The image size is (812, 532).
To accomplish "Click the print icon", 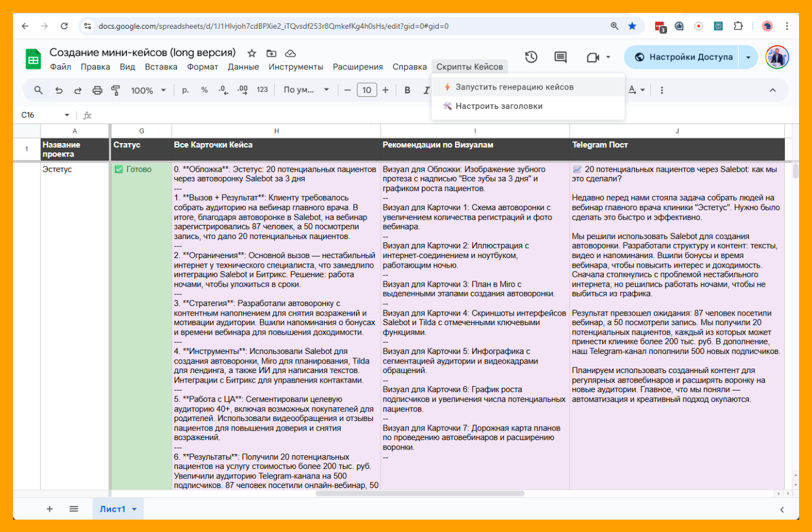I will coord(98,90).
